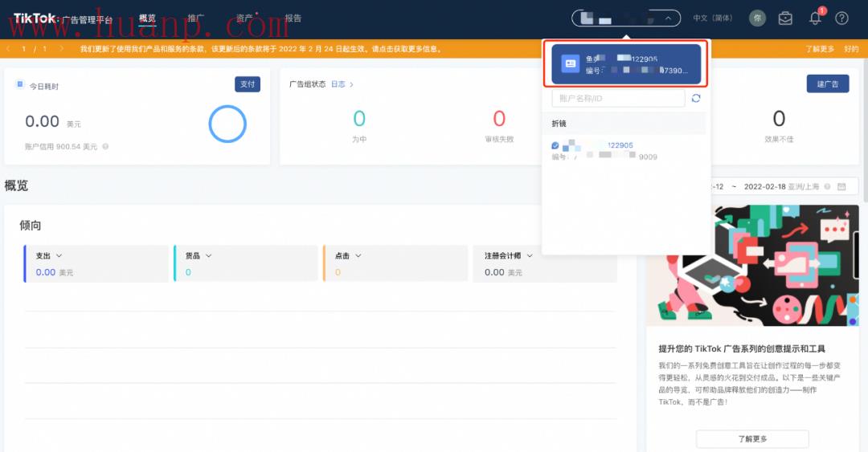Open the 概览 tab in top navigation

click(147, 18)
